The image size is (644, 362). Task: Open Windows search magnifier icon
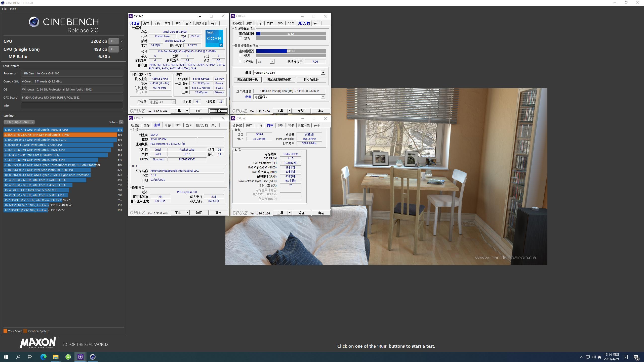point(18,357)
